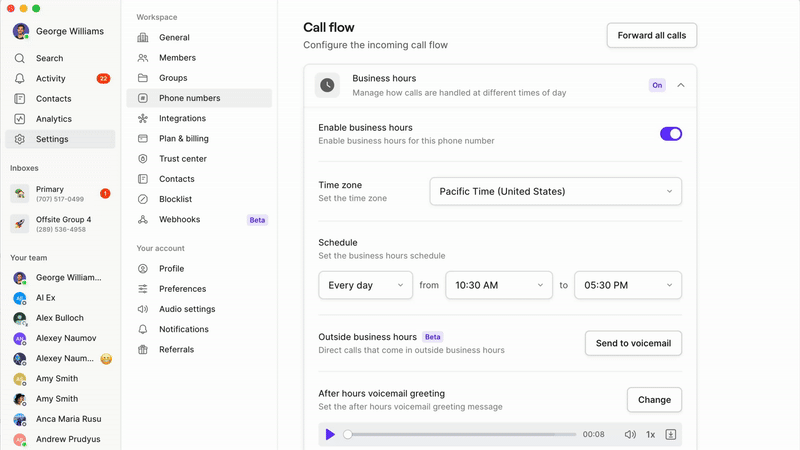
Task: Click the voicemail greeting progress slider
Action: [462, 434]
